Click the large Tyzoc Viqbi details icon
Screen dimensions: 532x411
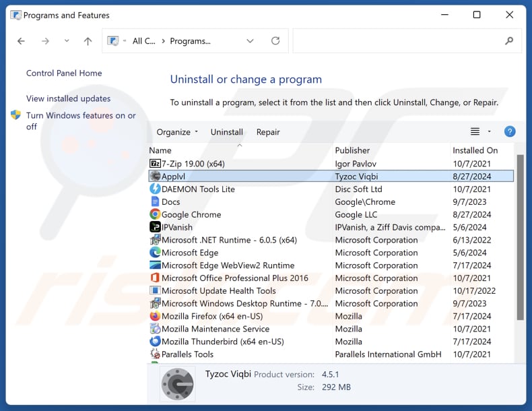177,384
